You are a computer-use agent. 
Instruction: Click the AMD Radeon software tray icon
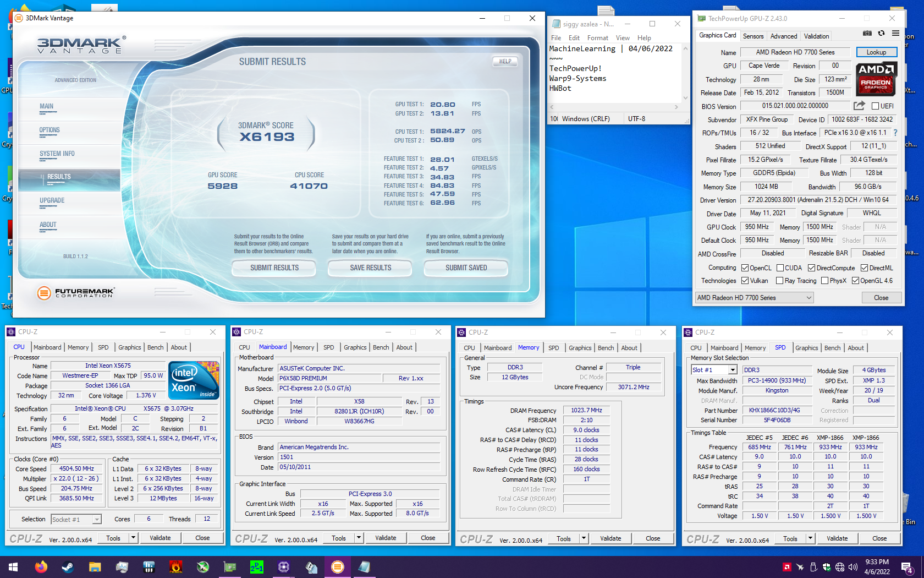pos(787,567)
